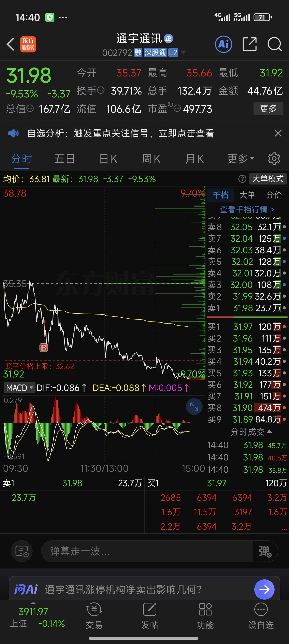Viewport: 289px width, 644px height.
Task: Tap the battery indicator in status bar
Action: click(x=263, y=17)
